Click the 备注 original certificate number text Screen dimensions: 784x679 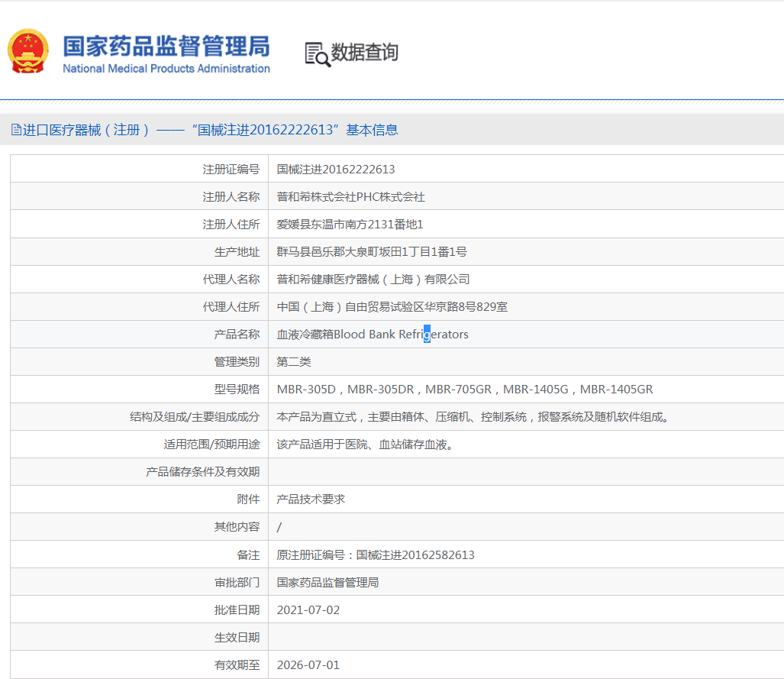[x=376, y=555]
